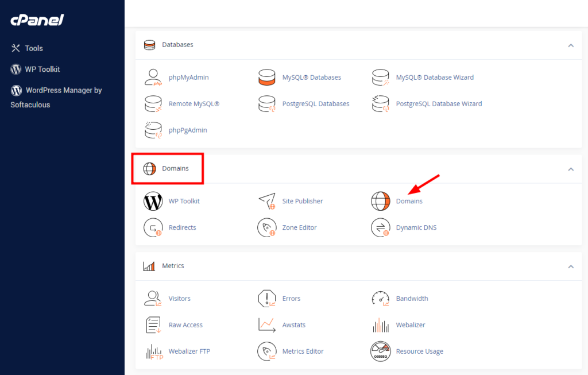Open Raw Access link
This screenshot has width=588, height=375.
pos(185,325)
